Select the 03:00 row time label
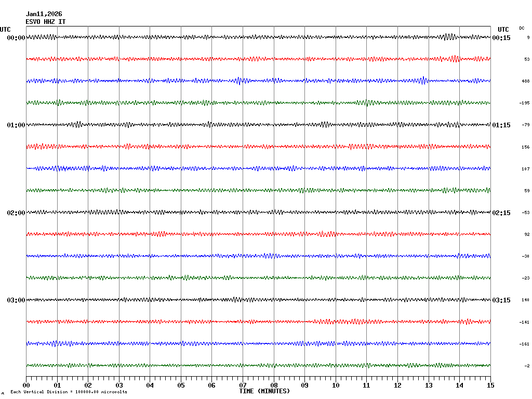 pyautogui.click(x=16, y=300)
